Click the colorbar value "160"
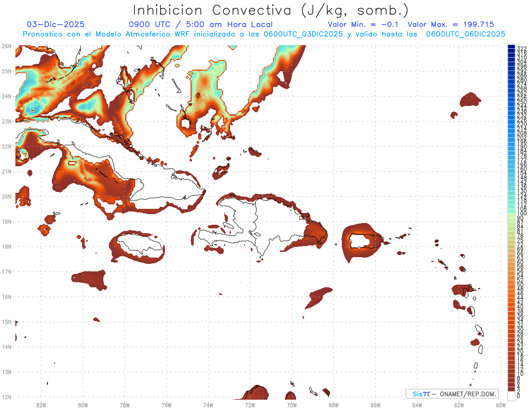 pos(522,169)
